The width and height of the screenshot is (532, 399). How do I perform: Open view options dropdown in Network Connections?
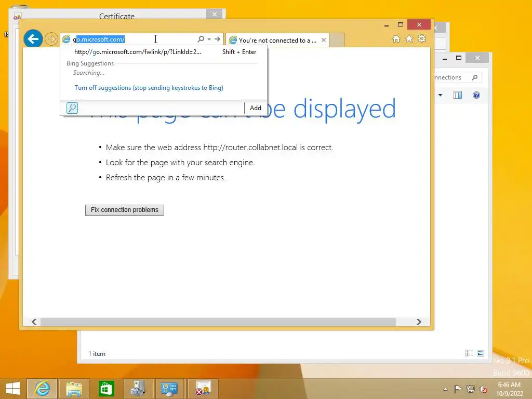click(440, 95)
